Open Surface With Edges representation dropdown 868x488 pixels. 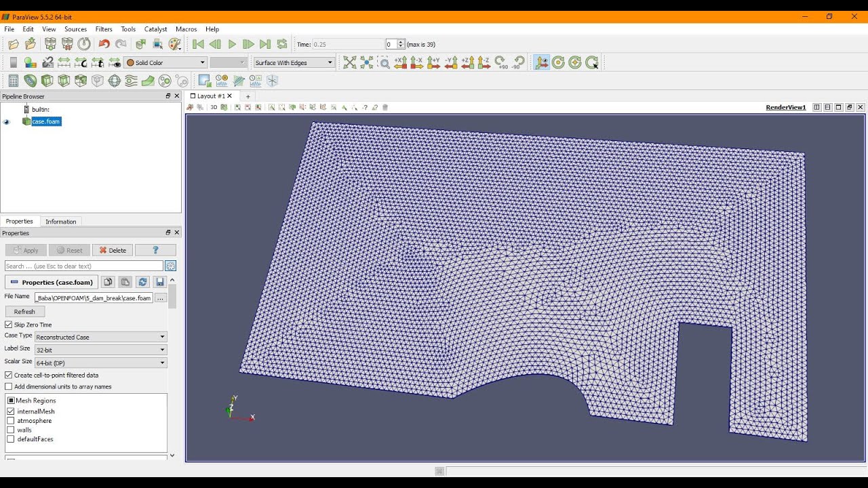coord(294,62)
